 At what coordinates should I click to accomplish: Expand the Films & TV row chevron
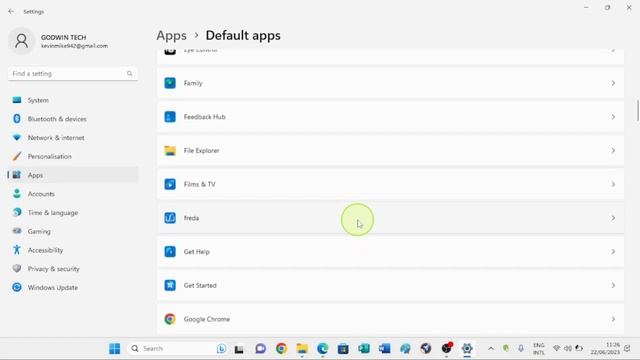[x=613, y=184]
